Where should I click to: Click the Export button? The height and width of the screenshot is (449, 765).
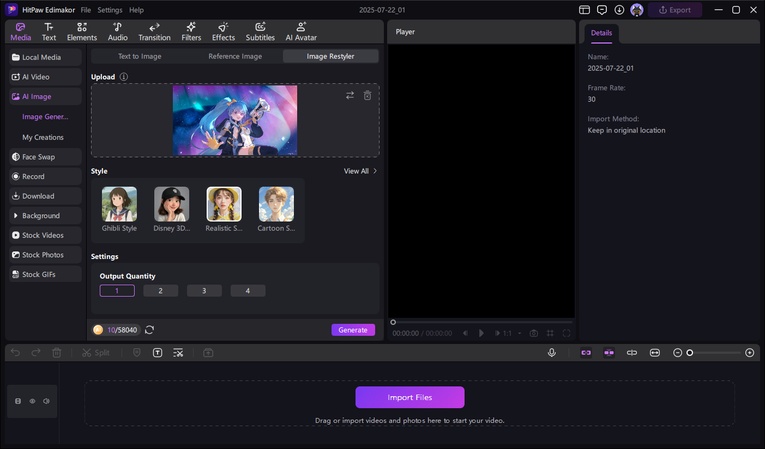pyautogui.click(x=675, y=10)
